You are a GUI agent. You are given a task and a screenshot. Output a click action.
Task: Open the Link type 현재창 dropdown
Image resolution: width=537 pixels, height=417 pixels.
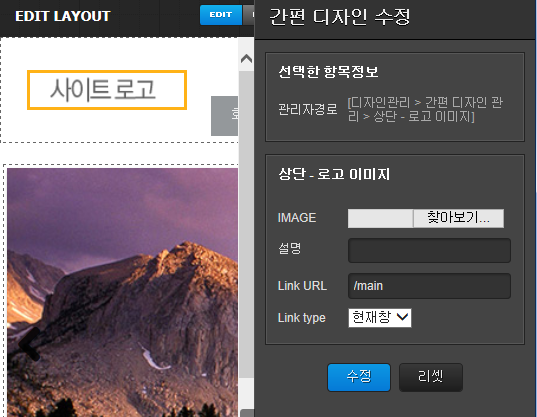[379, 318]
